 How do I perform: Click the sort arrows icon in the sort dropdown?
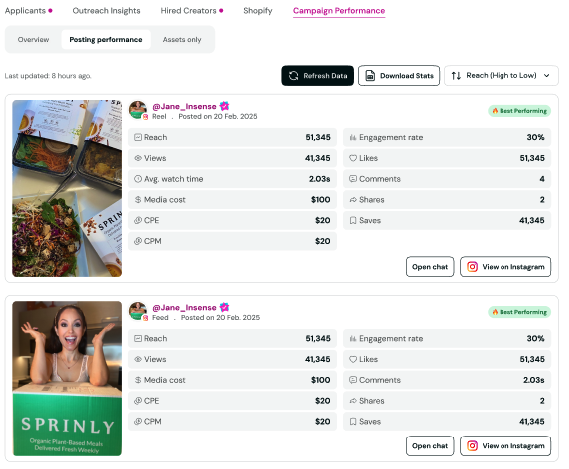tap(456, 76)
